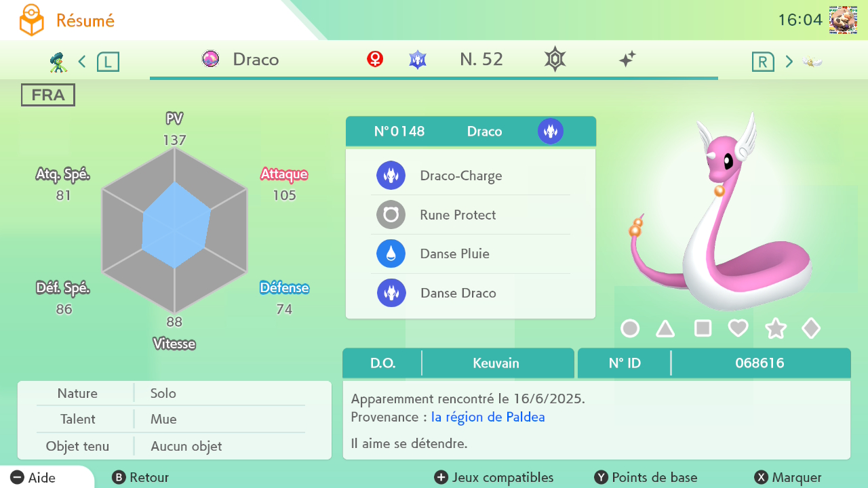Click the female gender symbol icon
Image resolution: width=868 pixels, height=488 pixels.
pos(375,59)
